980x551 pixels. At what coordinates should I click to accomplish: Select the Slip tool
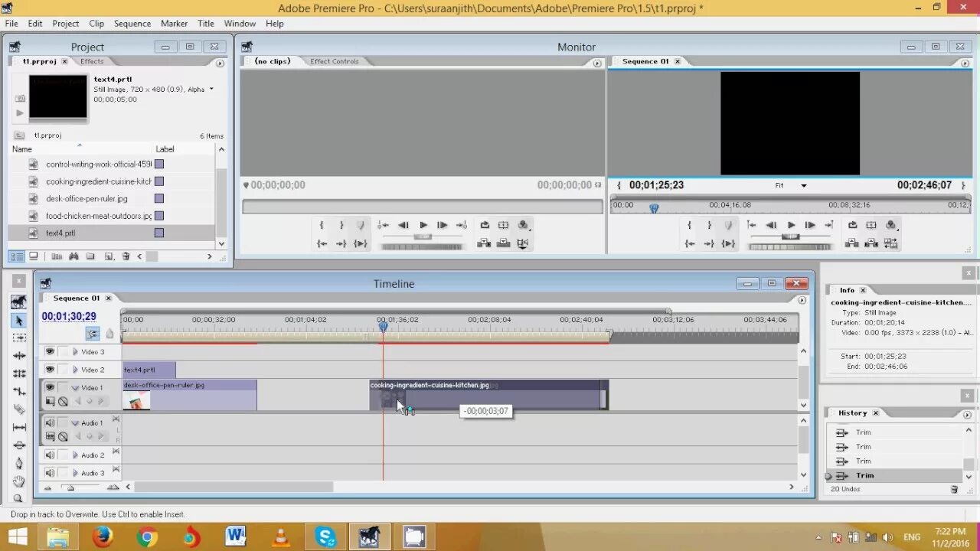[x=19, y=427]
